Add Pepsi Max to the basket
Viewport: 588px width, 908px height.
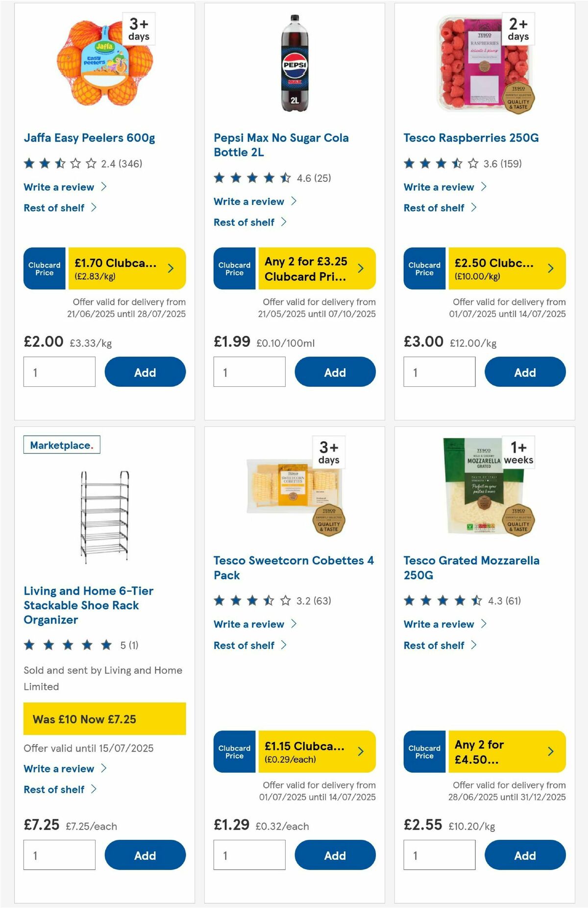click(x=335, y=372)
